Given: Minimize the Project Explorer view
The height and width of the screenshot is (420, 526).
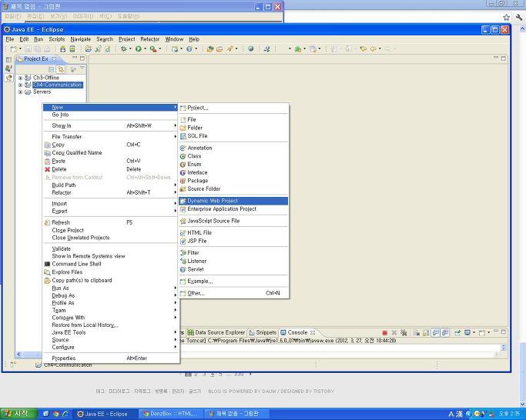Looking at the screenshot, I should click(x=75, y=58).
